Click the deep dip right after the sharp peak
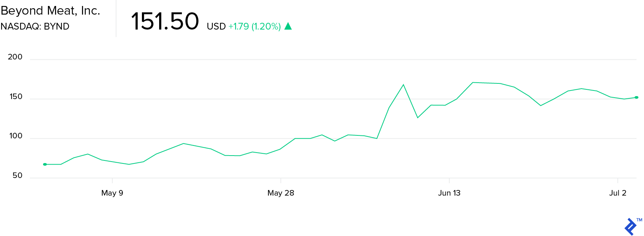Viewport: 644px width, 236px height. click(x=417, y=118)
